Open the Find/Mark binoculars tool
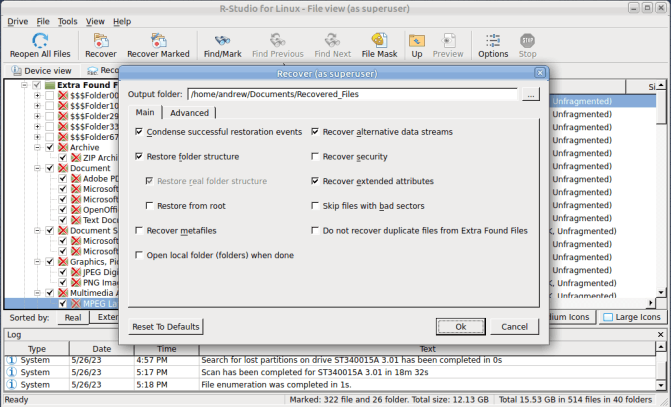This screenshot has height=407, width=671. coord(223,41)
